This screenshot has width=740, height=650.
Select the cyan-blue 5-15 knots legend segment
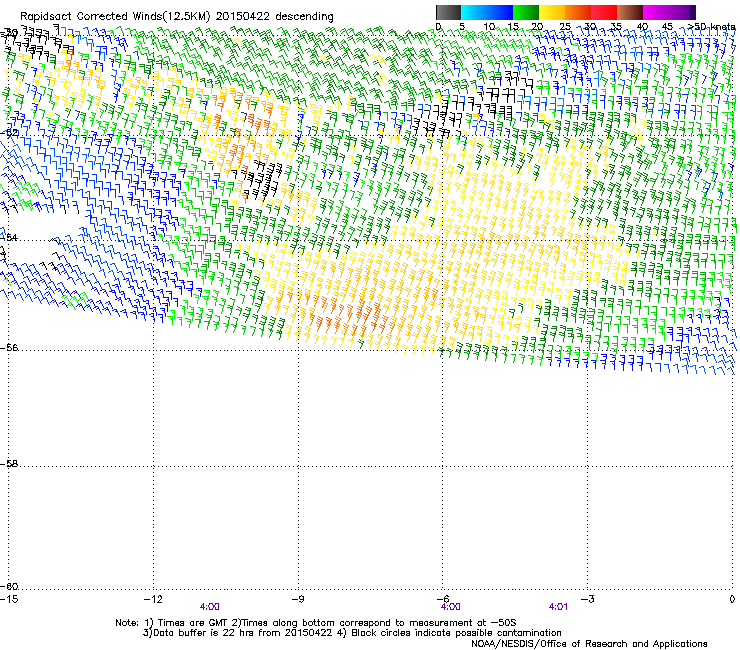(487, 12)
